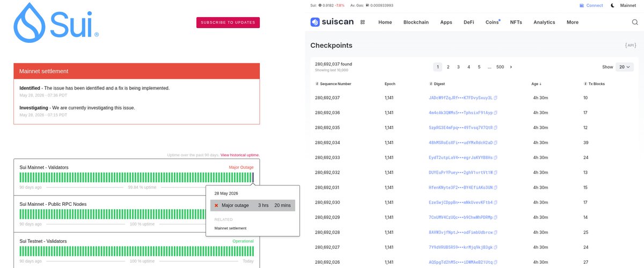The width and height of the screenshot is (644, 268).
Task: Open the API button on Checkpoints
Action: [x=631, y=46]
